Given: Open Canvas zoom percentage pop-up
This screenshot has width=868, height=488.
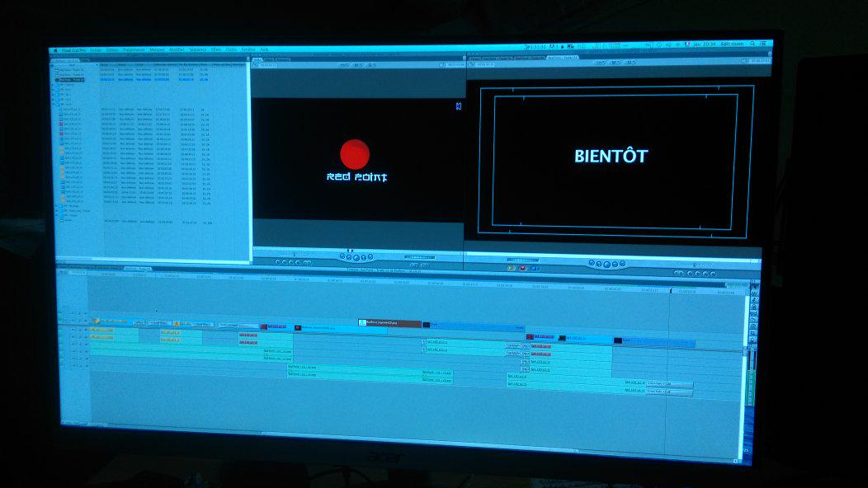Looking at the screenshot, I should pos(601,63).
